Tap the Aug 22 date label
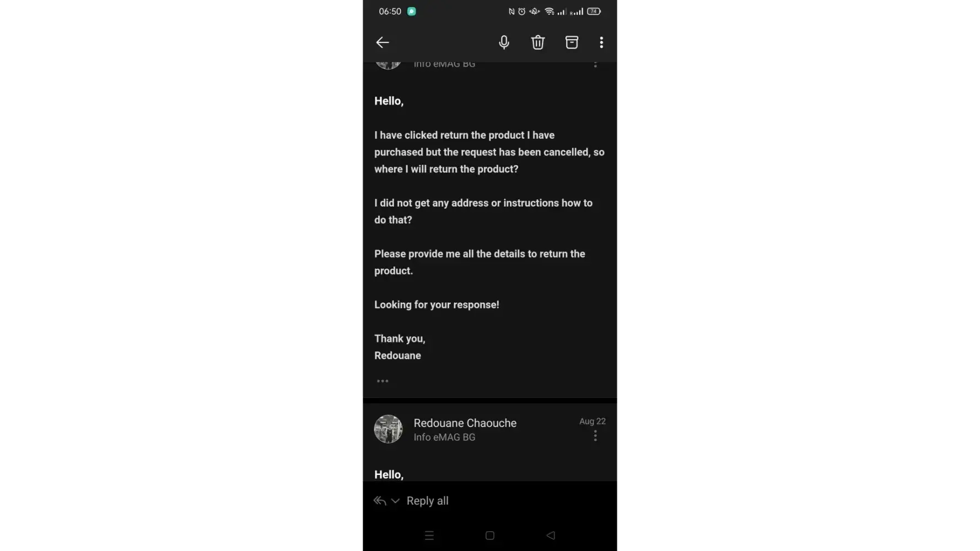 click(592, 421)
